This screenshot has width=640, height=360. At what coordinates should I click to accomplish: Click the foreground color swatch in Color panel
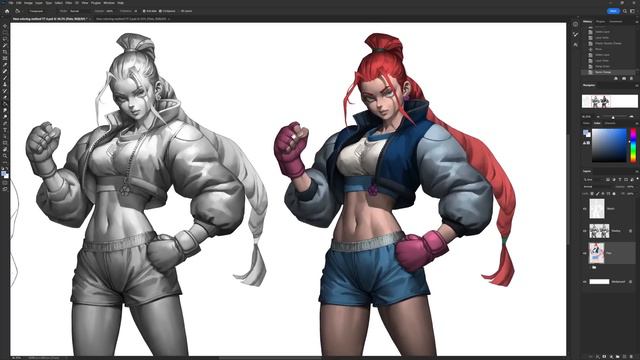point(586,132)
